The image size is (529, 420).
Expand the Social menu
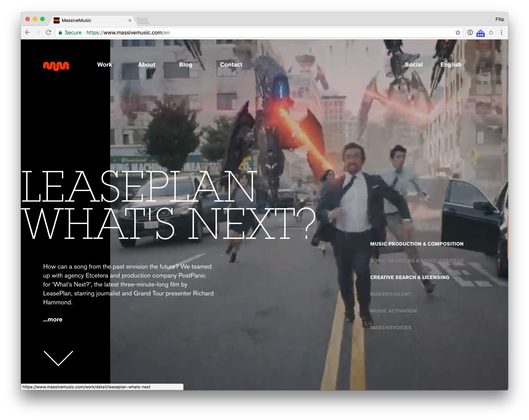[x=413, y=65]
